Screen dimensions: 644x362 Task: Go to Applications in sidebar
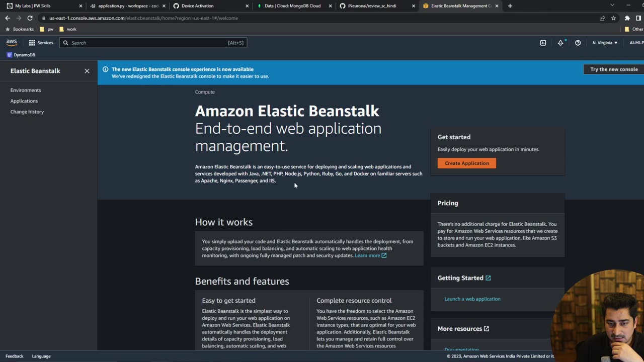[24, 101]
